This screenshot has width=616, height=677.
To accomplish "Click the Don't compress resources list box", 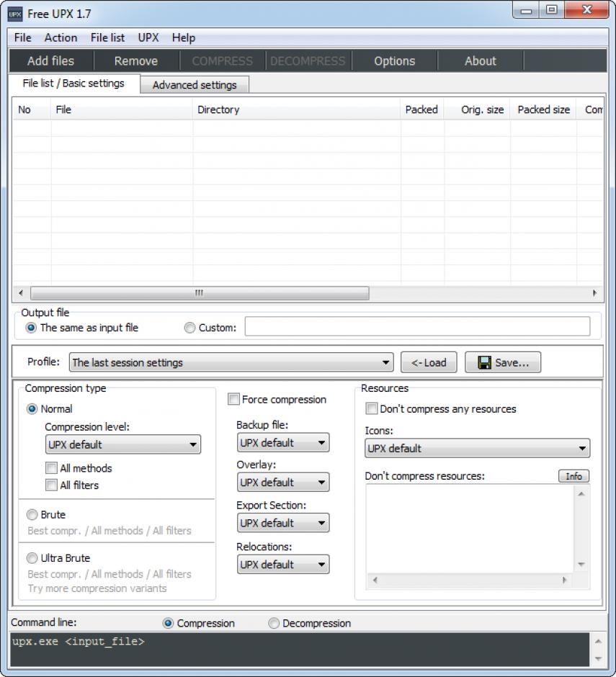I will pos(470,529).
